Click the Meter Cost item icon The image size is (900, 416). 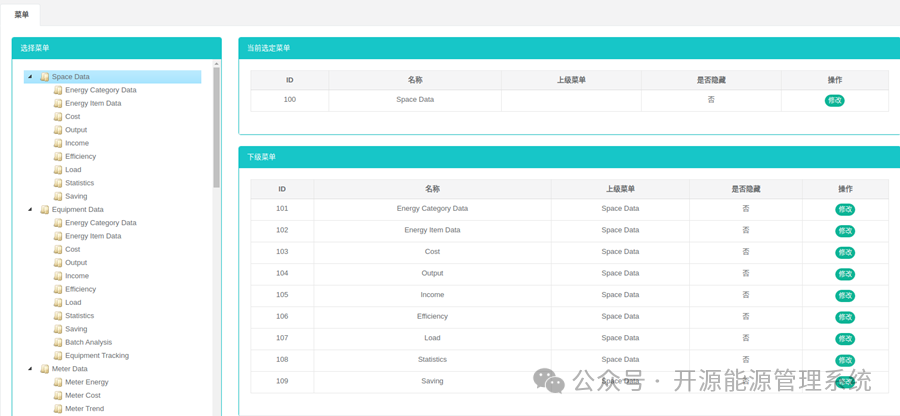pyautogui.click(x=58, y=395)
